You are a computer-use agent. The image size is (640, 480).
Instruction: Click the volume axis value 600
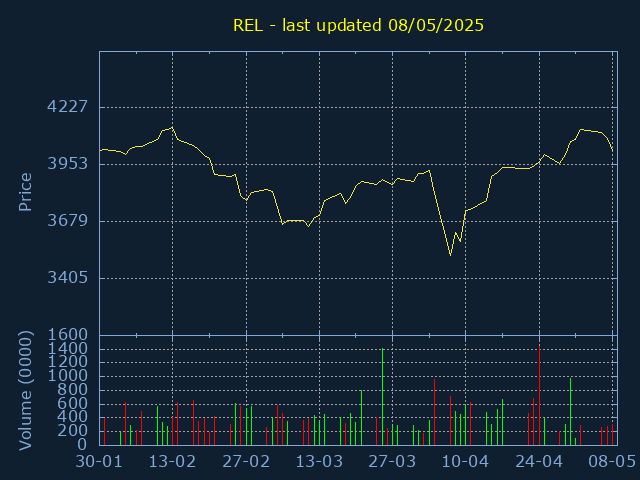pos(73,403)
